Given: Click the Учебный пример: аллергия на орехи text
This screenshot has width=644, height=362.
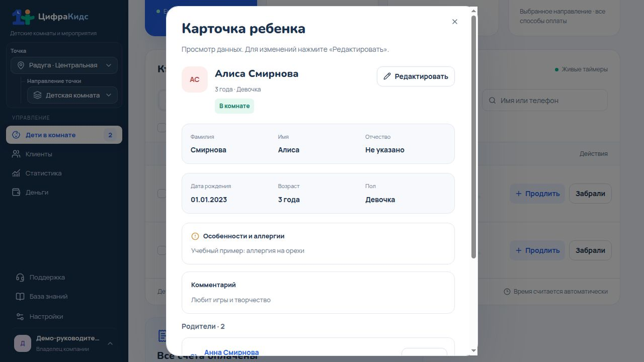Looking at the screenshot, I should (247, 251).
